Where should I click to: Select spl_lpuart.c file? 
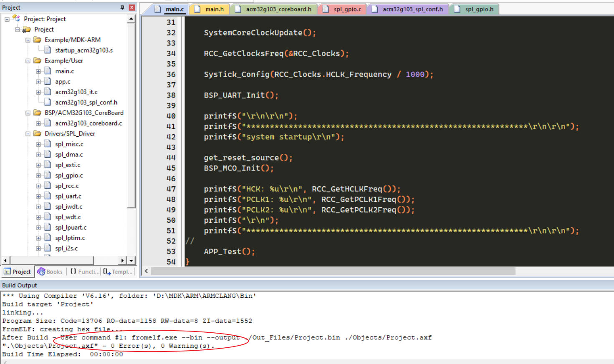[x=71, y=227]
